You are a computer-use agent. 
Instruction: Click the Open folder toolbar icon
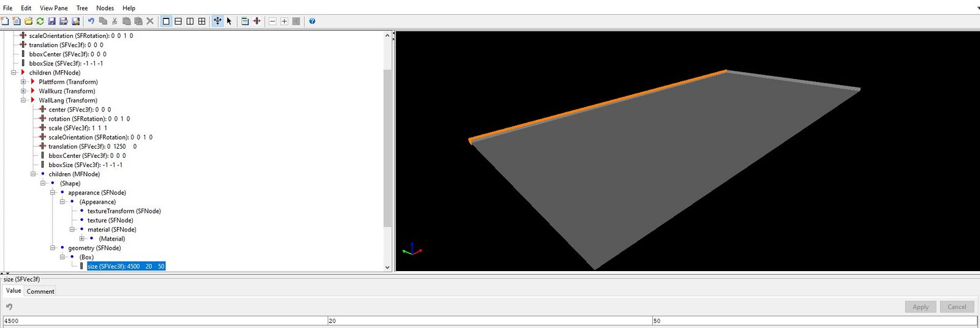pos(28,21)
